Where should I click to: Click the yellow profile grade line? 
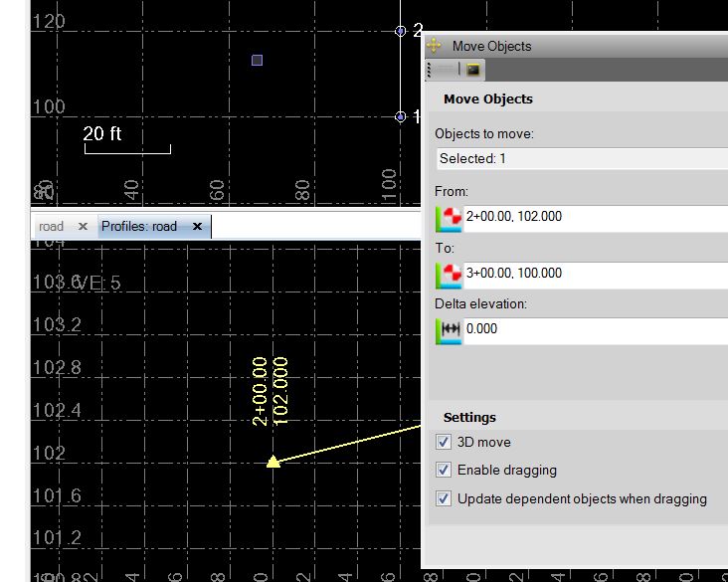pyautogui.click(x=350, y=444)
